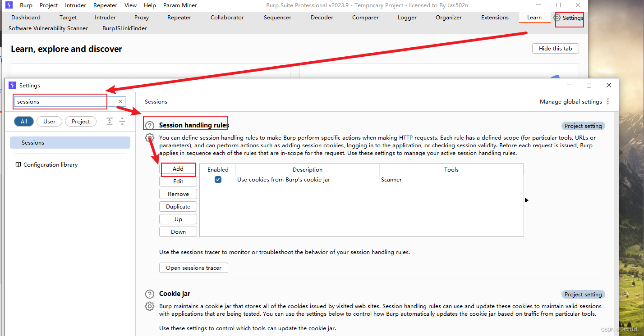Open the Repeater menu
Image resolution: width=644 pixels, height=336 pixels.
[106, 5]
